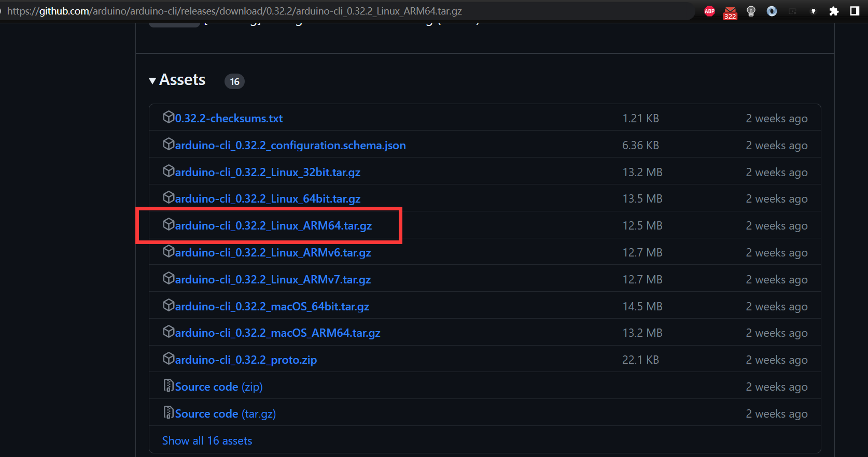The width and height of the screenshot is (868, 457).
Task: Click "2 weeks ago" in the macOS_64bit row
Action: coord(777,307)
